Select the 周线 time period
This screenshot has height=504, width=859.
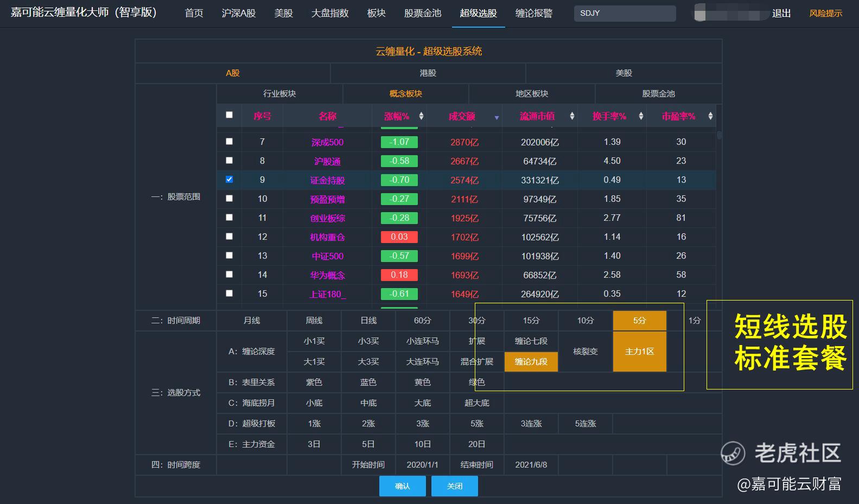point(314,321)
